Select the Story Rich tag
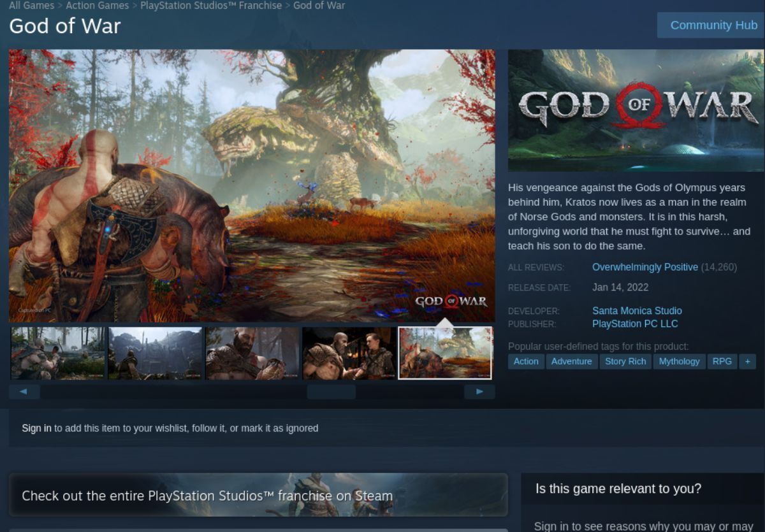Image resolution: width=765 pixels, height=532 pixels. (625, 361)
